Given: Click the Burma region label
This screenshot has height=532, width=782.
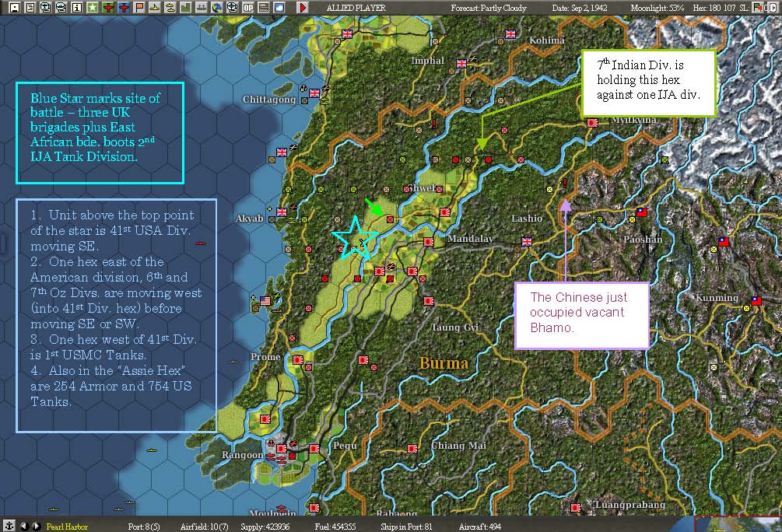Looking at the screenshot, I should 444,363.
